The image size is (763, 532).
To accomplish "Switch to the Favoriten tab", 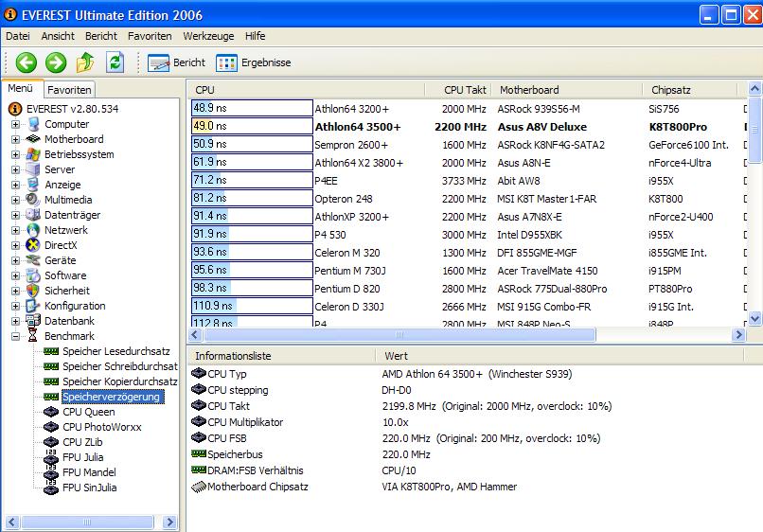I will pyautogui.click(x=70, y=90).
